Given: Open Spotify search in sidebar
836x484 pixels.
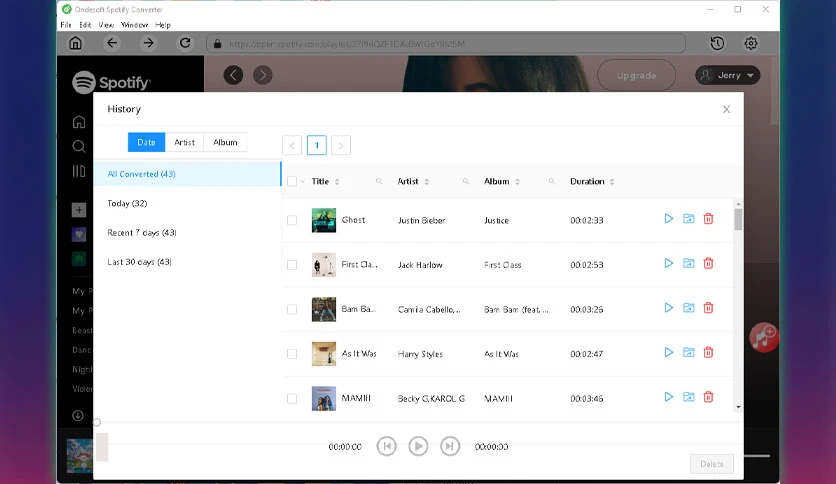Looking at the screenshot, I should click(x=78, y=146).
